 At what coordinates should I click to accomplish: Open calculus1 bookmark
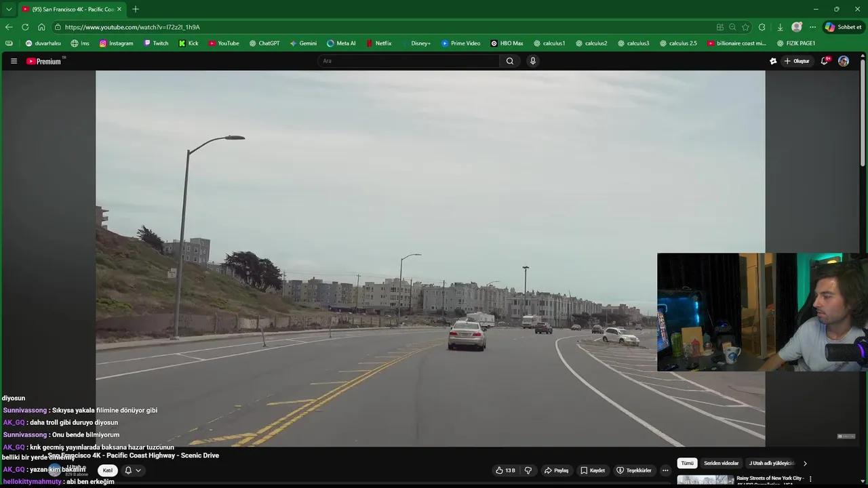[x=549, y=43]
